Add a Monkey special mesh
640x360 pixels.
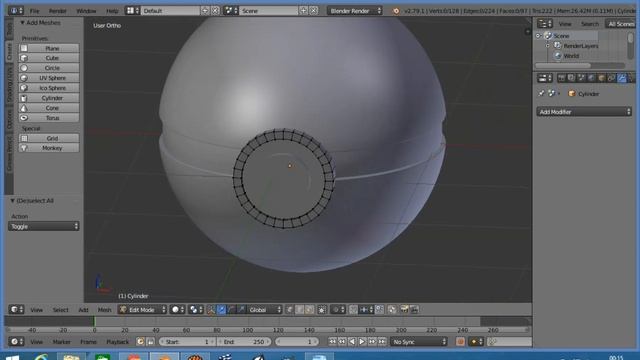49,148
